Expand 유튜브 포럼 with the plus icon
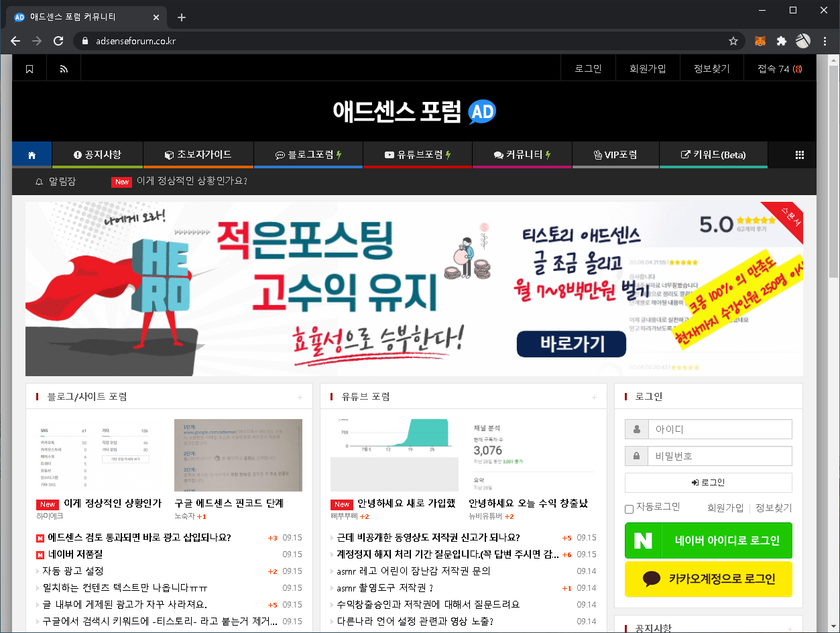 point(594,397)
